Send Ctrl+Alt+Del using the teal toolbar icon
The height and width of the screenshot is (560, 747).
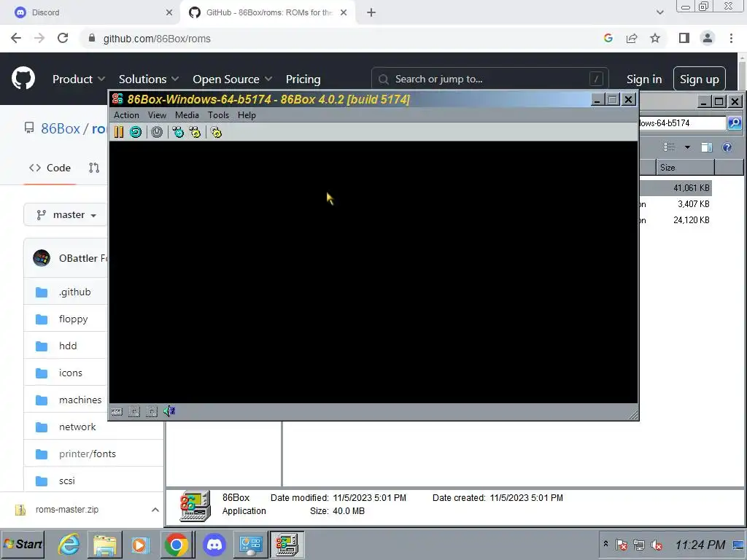178,132
